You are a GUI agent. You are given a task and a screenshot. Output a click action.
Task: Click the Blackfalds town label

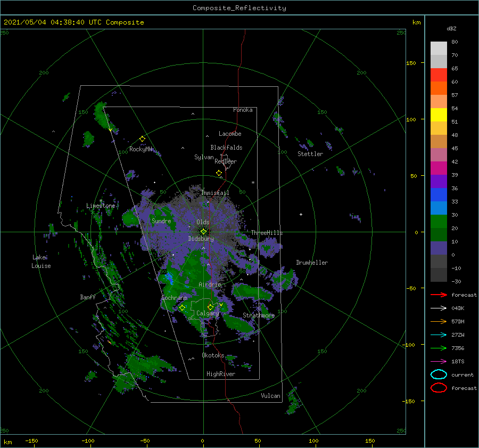tap(226, 148)
